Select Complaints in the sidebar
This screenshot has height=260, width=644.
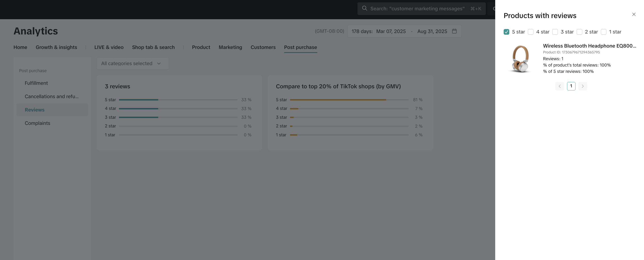pos(37,123)
